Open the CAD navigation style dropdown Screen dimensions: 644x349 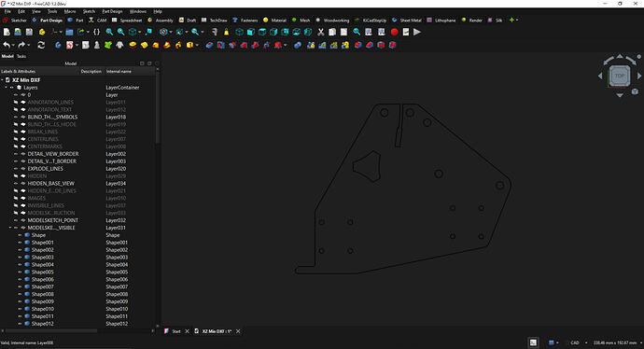tap(586, 342)
